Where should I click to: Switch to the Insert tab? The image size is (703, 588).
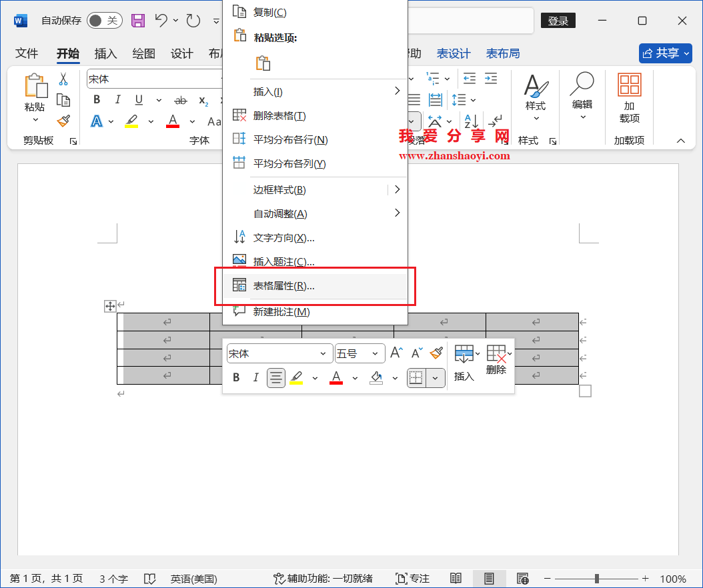pos(106,53)
